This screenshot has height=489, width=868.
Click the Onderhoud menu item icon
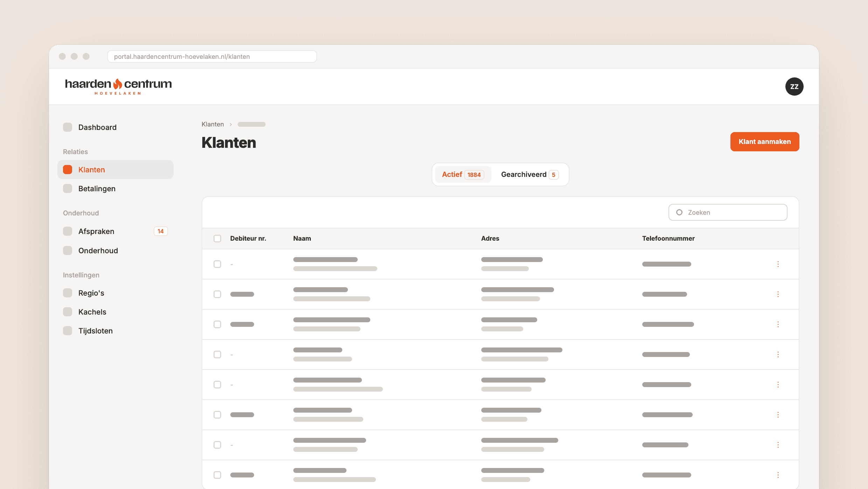click(x=68, y=250)
